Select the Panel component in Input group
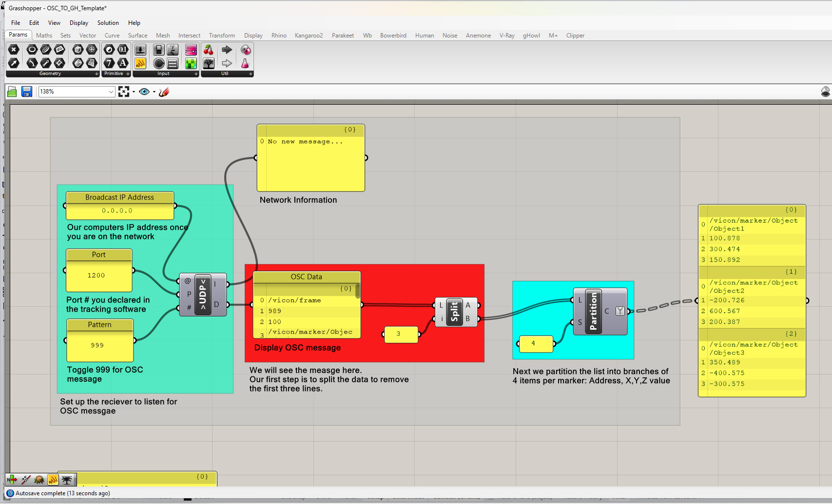 click(140, 63)
